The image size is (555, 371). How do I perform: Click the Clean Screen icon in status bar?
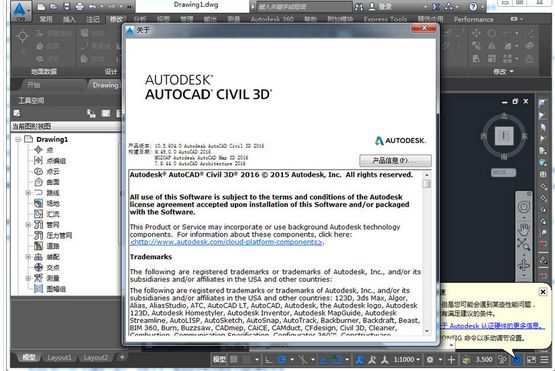tap(531, 360)
